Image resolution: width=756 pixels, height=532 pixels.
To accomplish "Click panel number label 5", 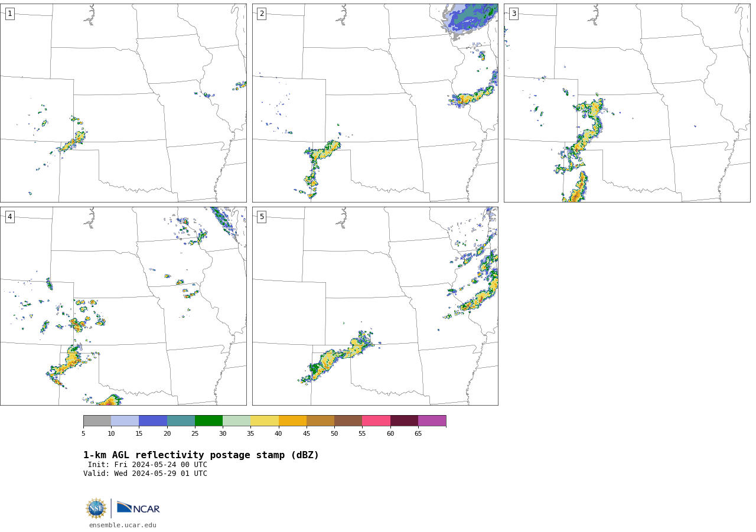I will pyautogui.click(x=262, y=217).
